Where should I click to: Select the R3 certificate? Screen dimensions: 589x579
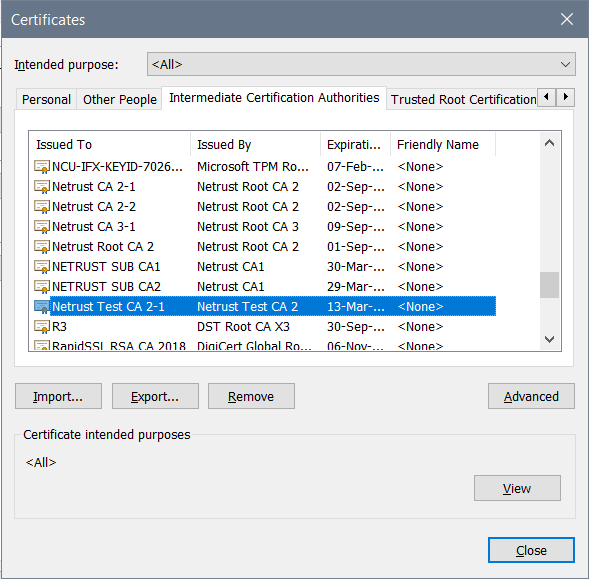coord(59,327)
